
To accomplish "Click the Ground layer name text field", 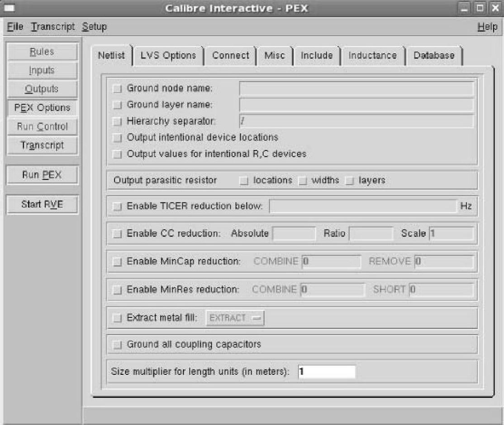I will coord(357,105).
